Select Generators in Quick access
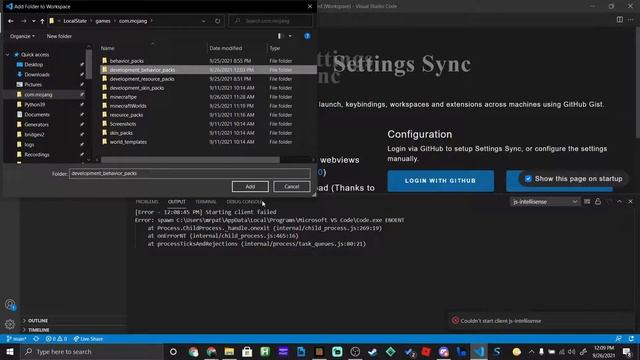The height and width of the screenshot is (360, 640). [36, 124]
